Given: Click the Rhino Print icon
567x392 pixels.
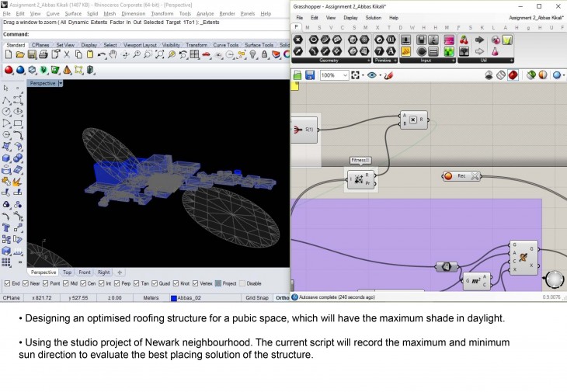Looking at the screenshot, I should [42, 55].
